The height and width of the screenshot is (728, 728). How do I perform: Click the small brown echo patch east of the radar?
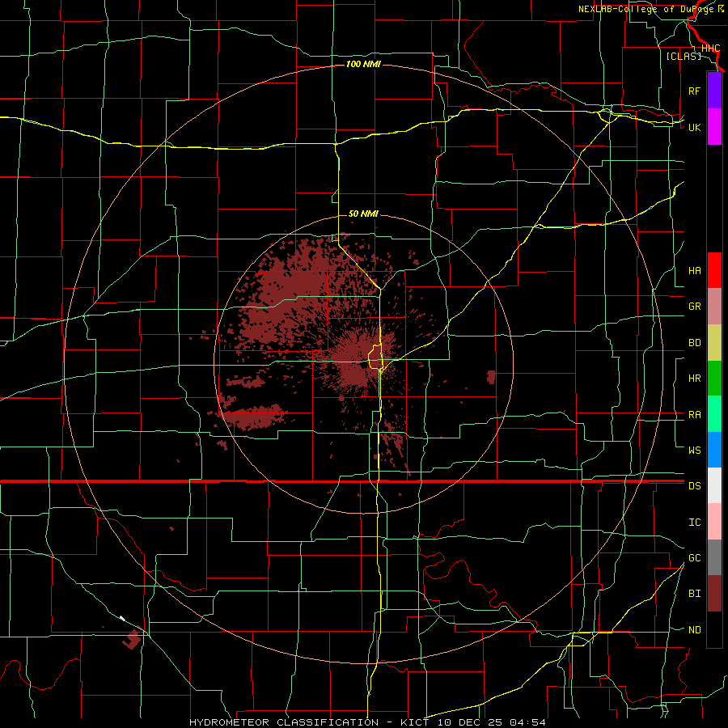click(491, 377)
